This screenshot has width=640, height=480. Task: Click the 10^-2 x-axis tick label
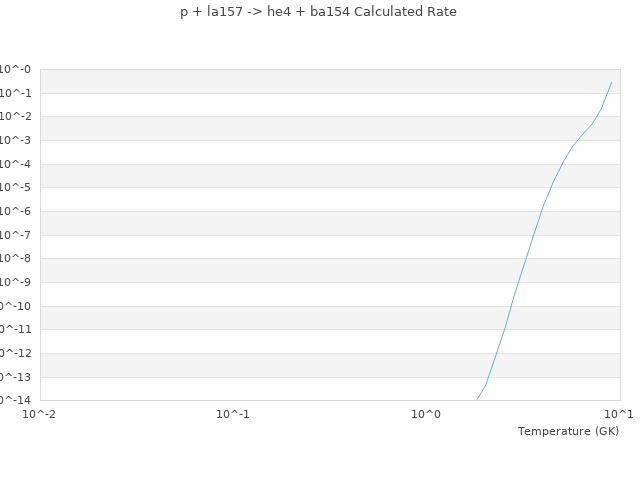pyautogui.click(x=40, y=413)
